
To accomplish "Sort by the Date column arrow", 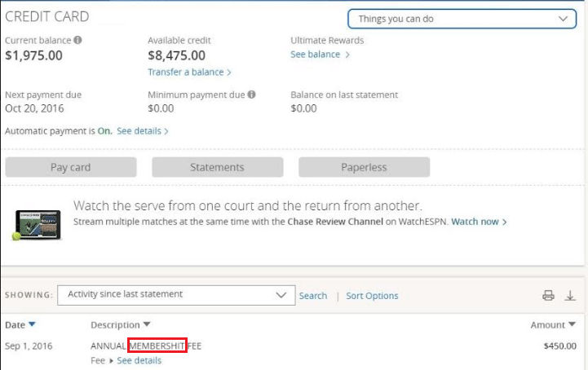I will click(32, 324).
